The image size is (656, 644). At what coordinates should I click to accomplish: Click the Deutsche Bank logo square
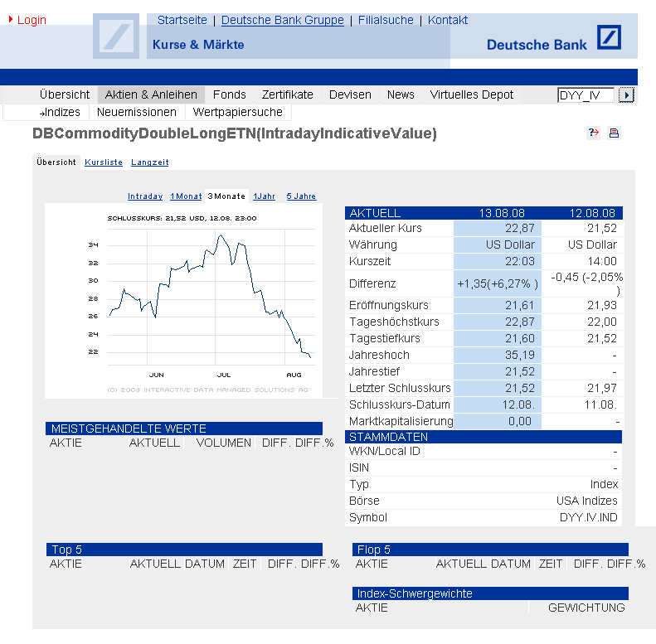click(609, 37)
